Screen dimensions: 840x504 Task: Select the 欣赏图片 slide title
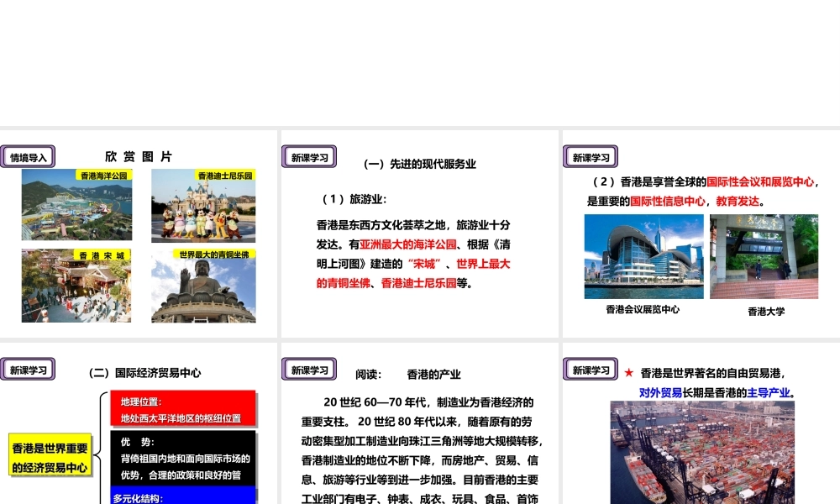pos(139,156)
